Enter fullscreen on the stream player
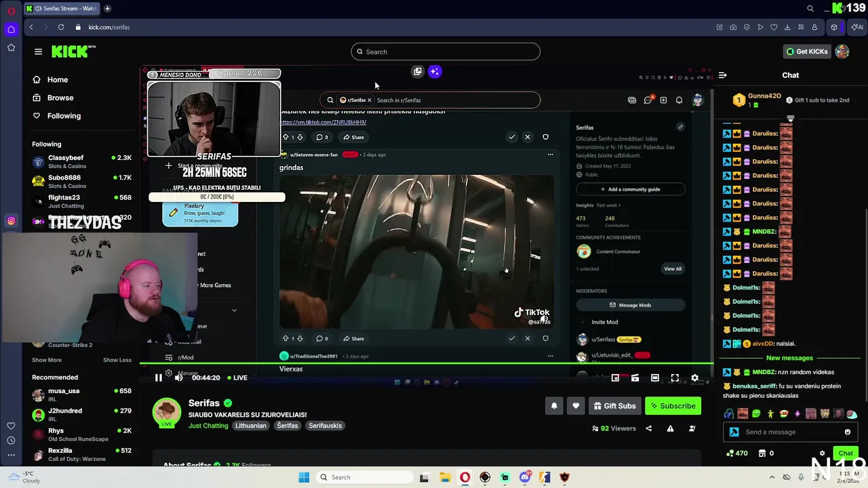Viewport: 868px width, 488px height. 675,378
